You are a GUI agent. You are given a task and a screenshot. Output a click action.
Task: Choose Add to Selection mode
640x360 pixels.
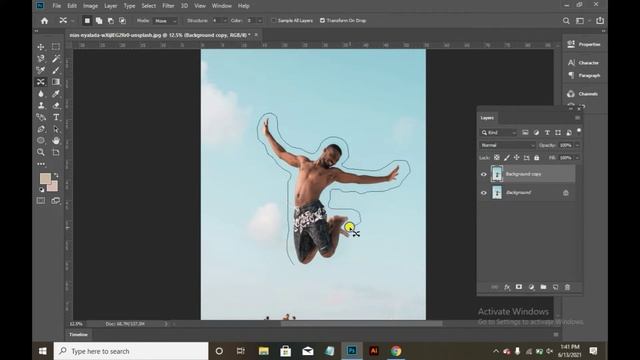coord(99,20)
